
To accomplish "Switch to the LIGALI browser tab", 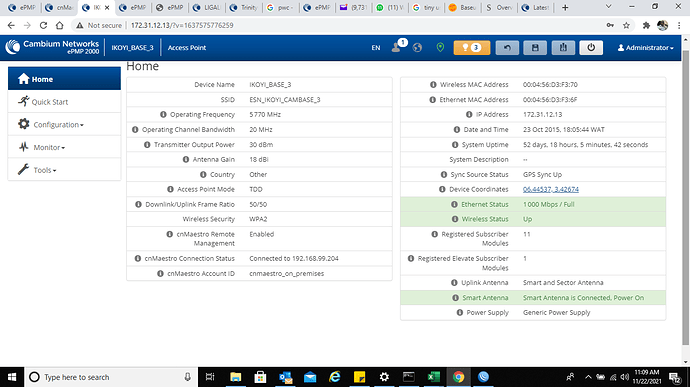I will coord(207,7).
